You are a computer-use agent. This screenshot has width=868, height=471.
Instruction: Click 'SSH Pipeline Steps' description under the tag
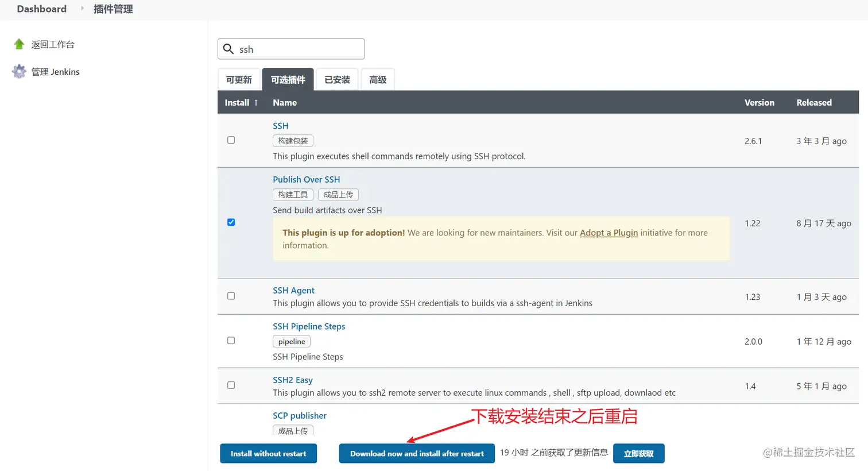(308, 357)
